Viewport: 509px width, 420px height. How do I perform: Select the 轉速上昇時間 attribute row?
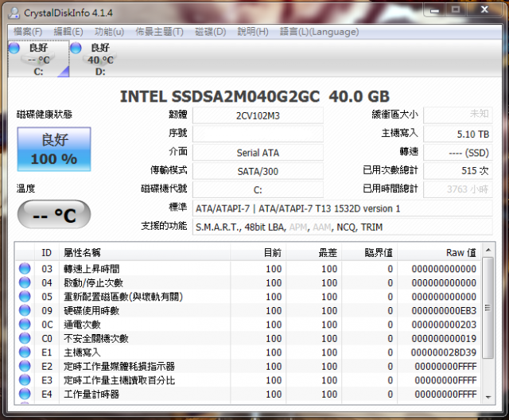click(248, 269)
